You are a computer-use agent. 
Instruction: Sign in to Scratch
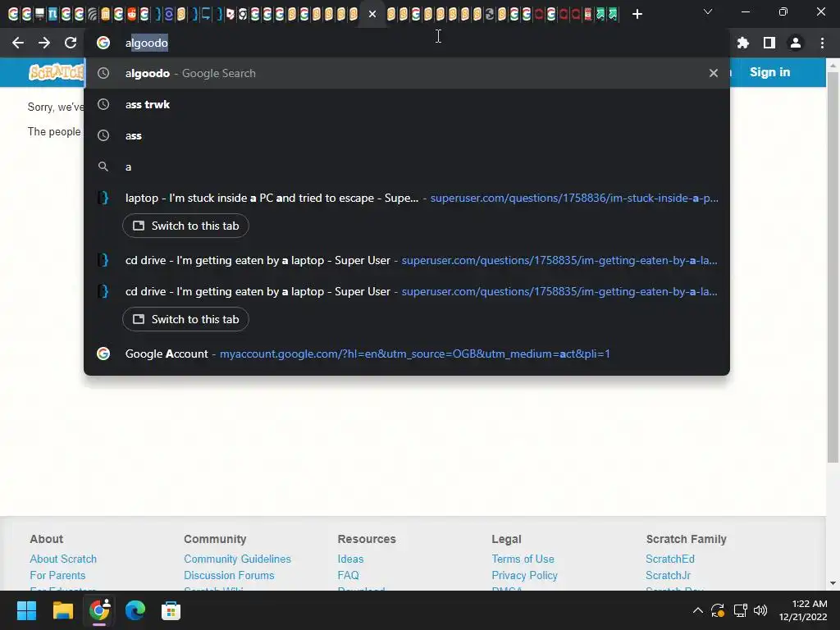click(769, 72)
